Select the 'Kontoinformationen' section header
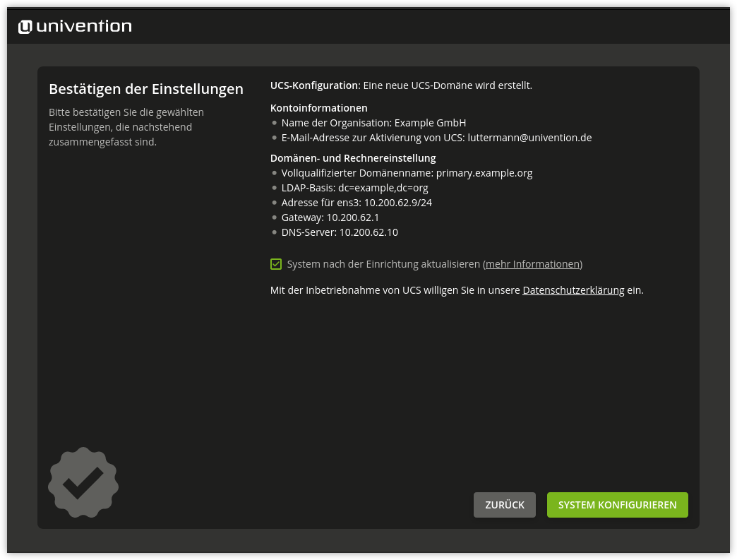Viewport: 737px width, 560px height. click(318, 107)
